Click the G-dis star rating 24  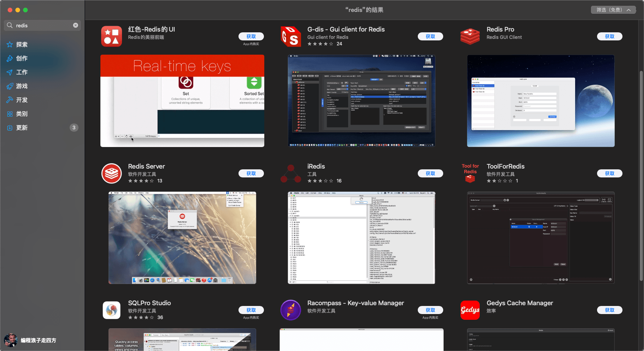[325, 44]
